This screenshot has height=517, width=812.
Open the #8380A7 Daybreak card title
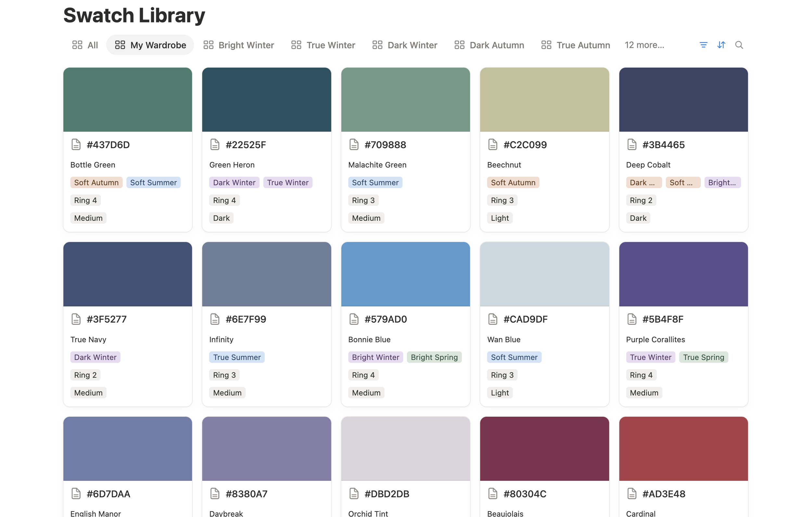tap(247, 494)
